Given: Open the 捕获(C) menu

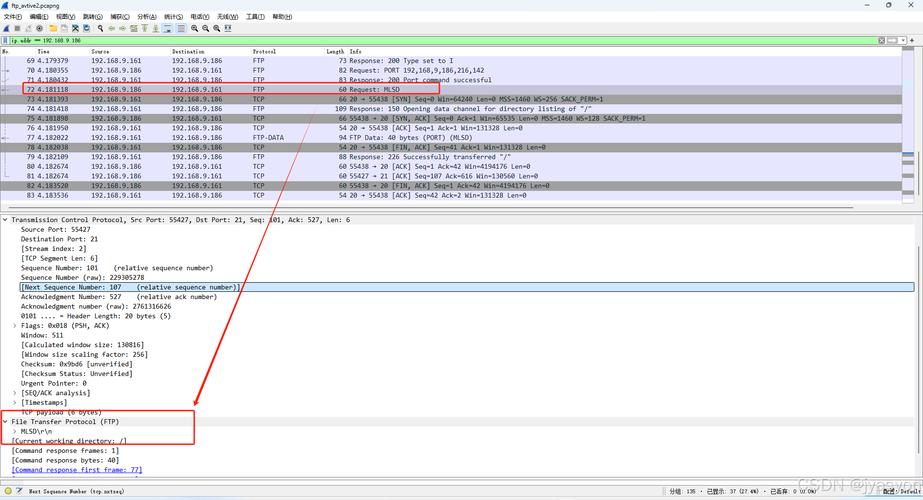Looking at the screenshot, I should (120, 16).
